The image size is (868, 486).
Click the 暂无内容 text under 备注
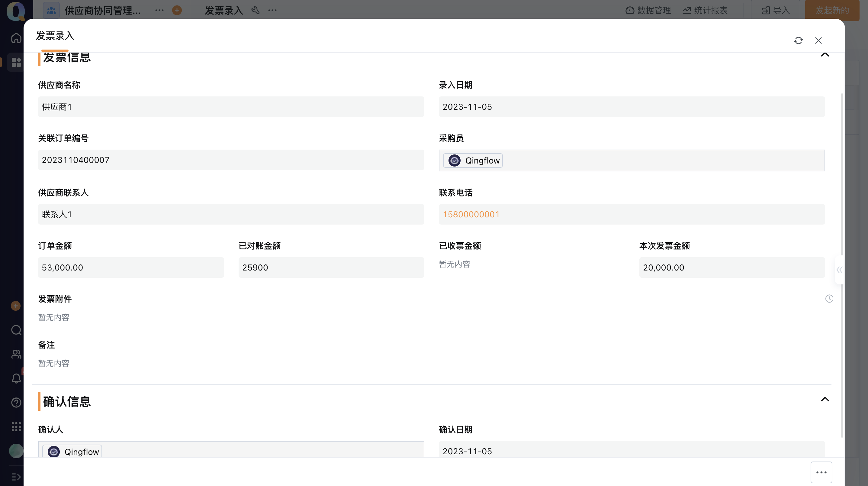tap(53, 363)
